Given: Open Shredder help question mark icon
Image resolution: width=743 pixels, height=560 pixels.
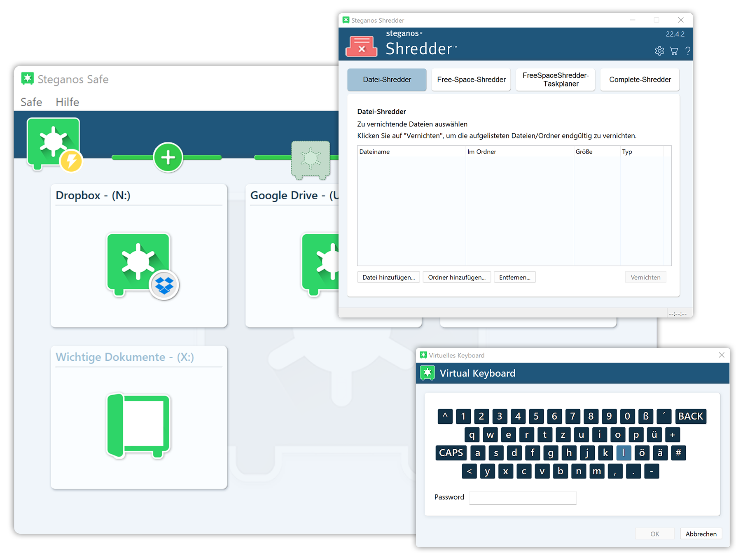Looking at the screenshot, I should pos(687,51).
